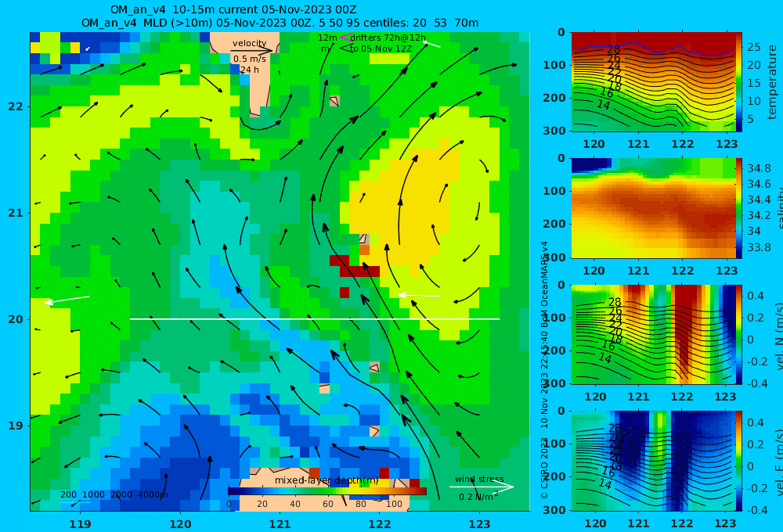Click the "-0.4" tick on the vel. N colorbar
Image resolution: width=783 pixels, height=532 pixels.
(756, 383)
